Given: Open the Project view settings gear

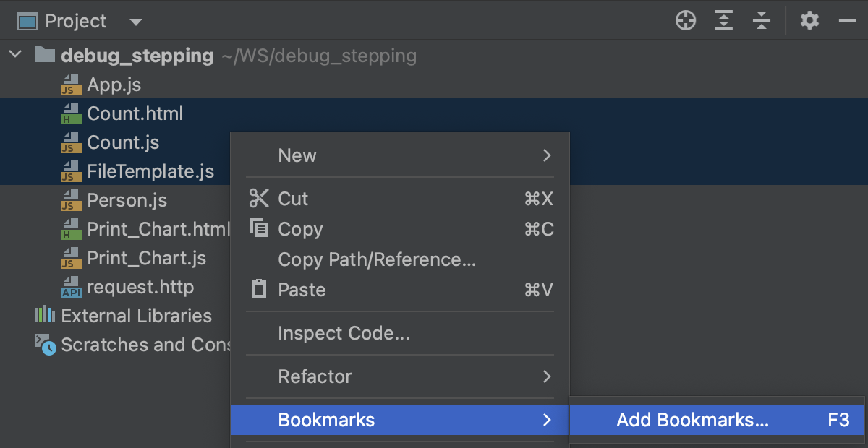Looking at the screenshot, I should coord(809,20).
